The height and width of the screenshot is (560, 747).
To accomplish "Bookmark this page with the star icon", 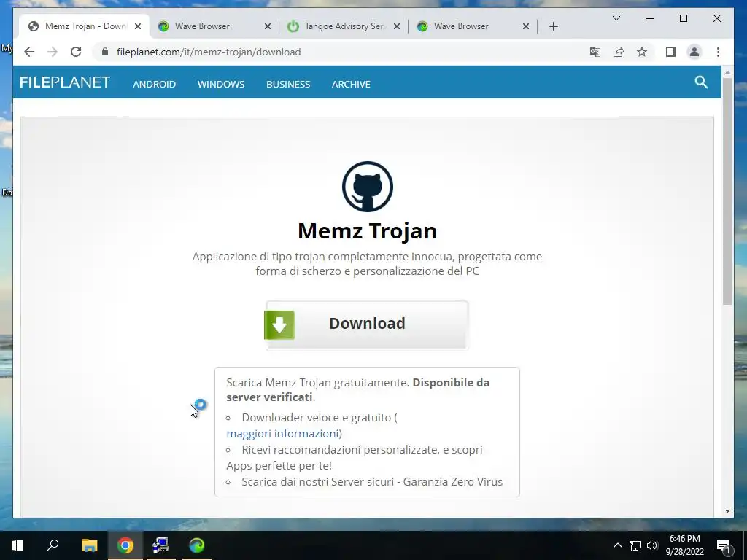I will tap(642, 52).
